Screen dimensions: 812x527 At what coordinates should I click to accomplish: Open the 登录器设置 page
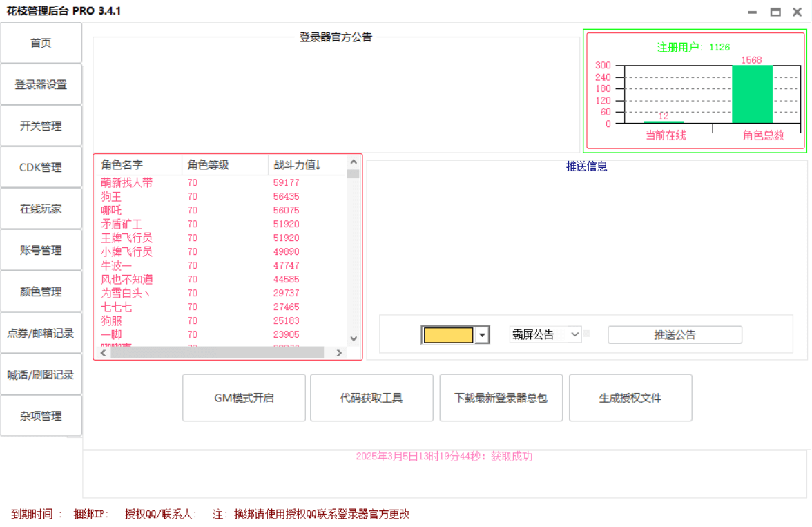(x=41, y=84)
